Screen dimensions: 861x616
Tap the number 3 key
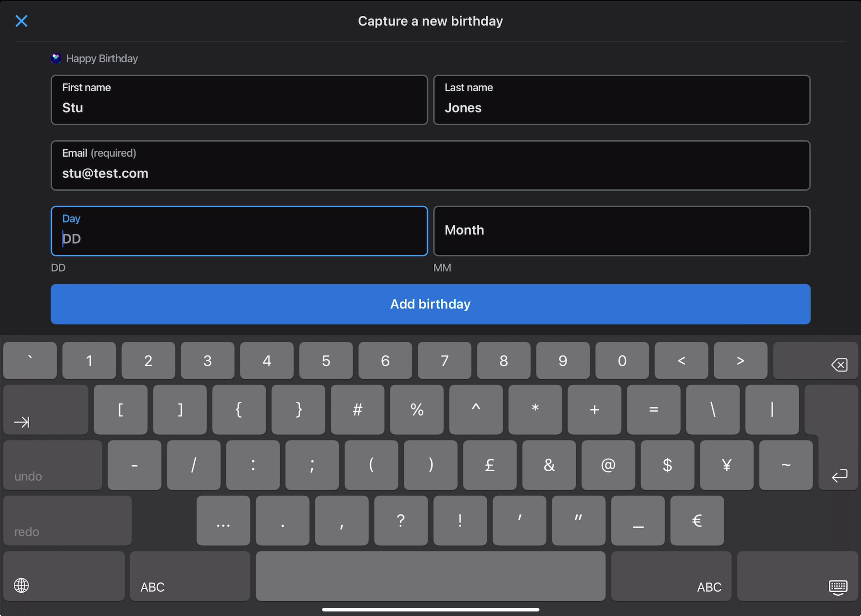pyautogui.click(x=207, y=361)
